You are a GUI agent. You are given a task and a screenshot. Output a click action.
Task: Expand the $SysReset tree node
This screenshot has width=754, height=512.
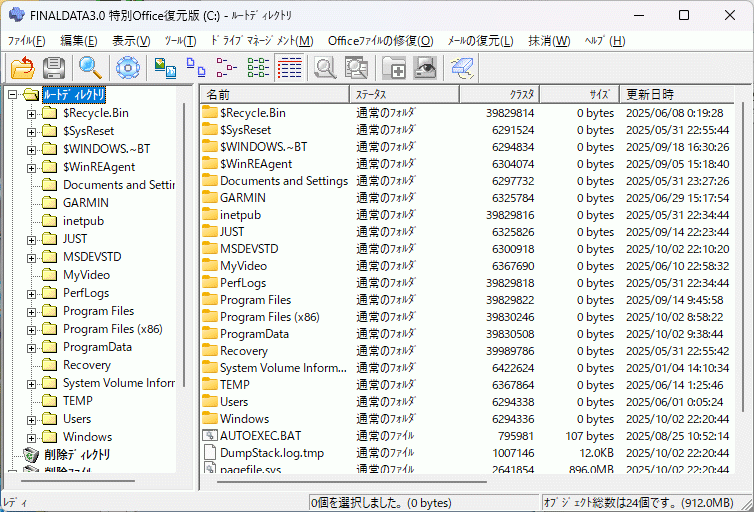point(31,132)
